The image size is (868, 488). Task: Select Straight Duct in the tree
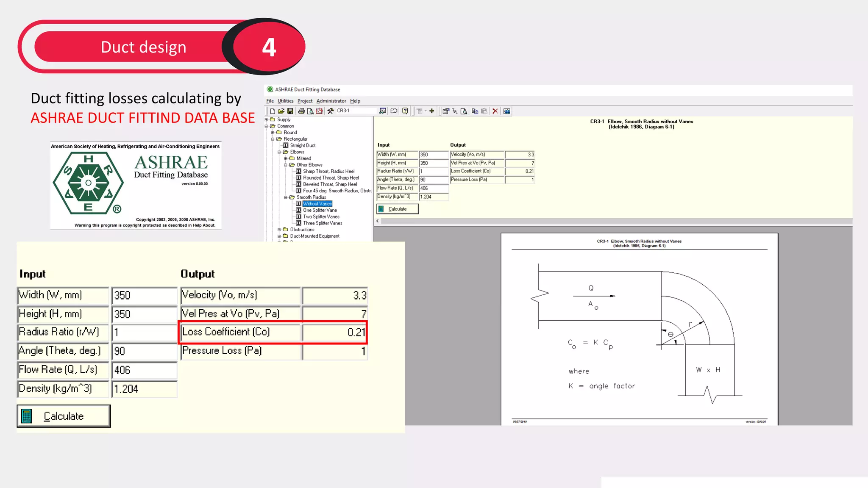pyautogui.click(x=303, y=145)
